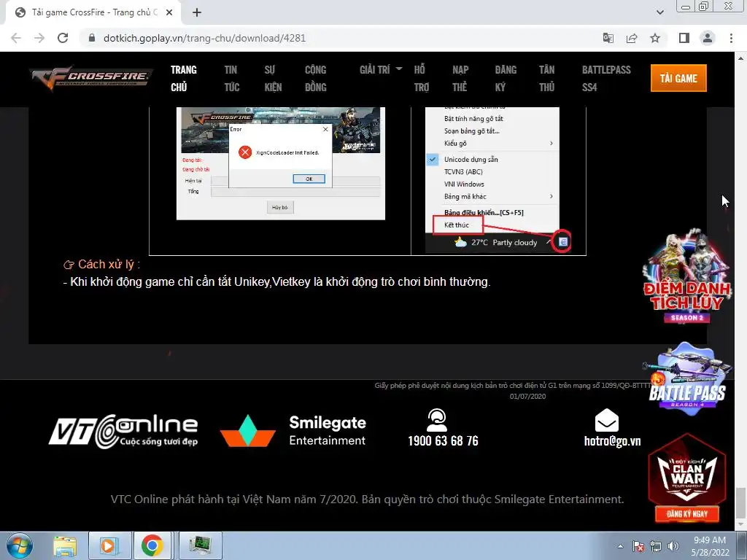Open the BATTLEPASS SS4 menu item
Viewport: 747px width, 560px height.
(606, 78)
